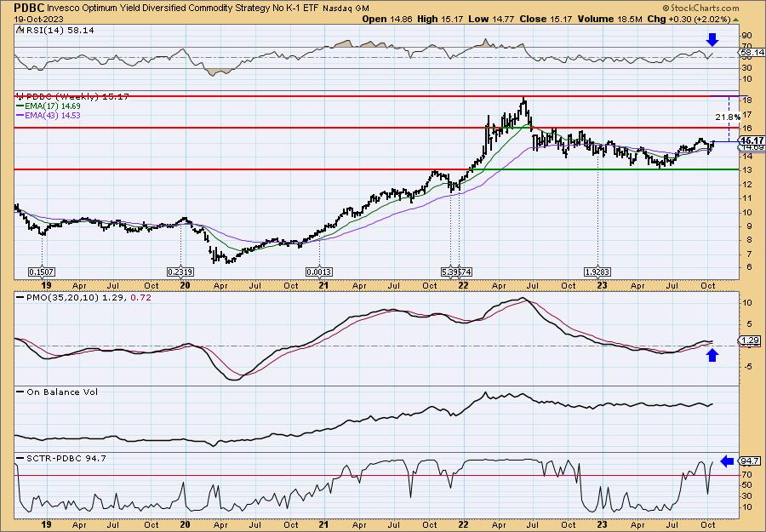Screen dimensions: 766x532
Task: Click the PDBC ticker symbol in the header
Action: pos(29,8)
